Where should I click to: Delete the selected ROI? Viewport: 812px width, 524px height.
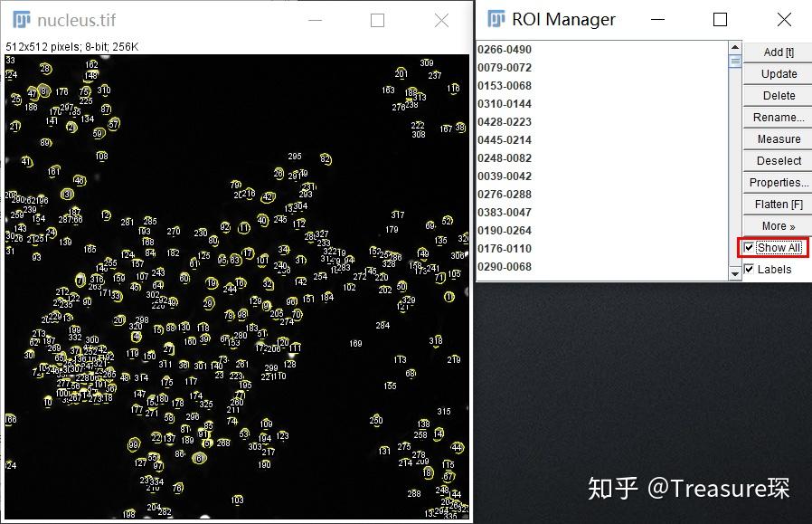[776, 95]
